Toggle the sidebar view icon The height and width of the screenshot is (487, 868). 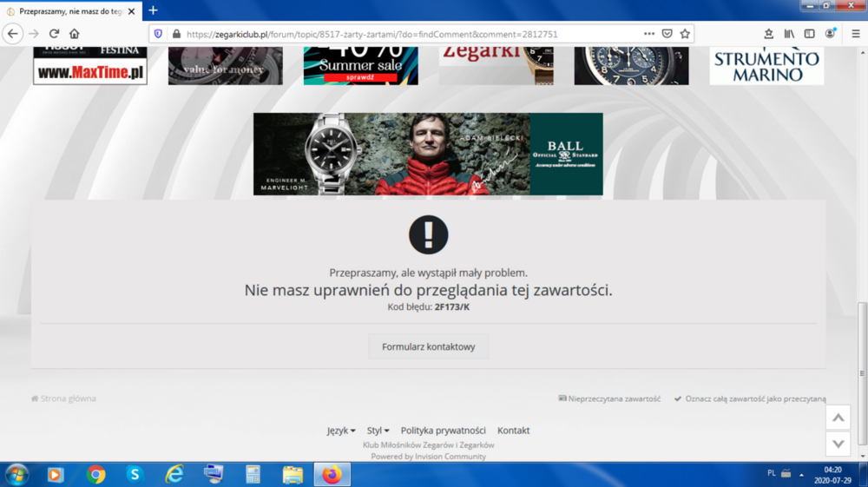(809, 34)
